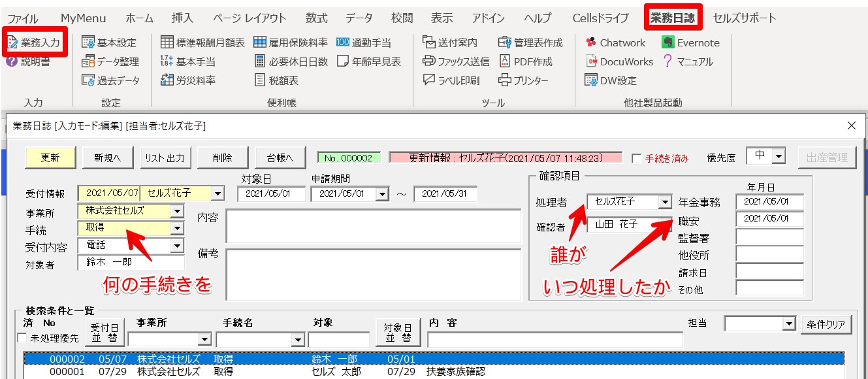Click the 条件クリア button

826,325
